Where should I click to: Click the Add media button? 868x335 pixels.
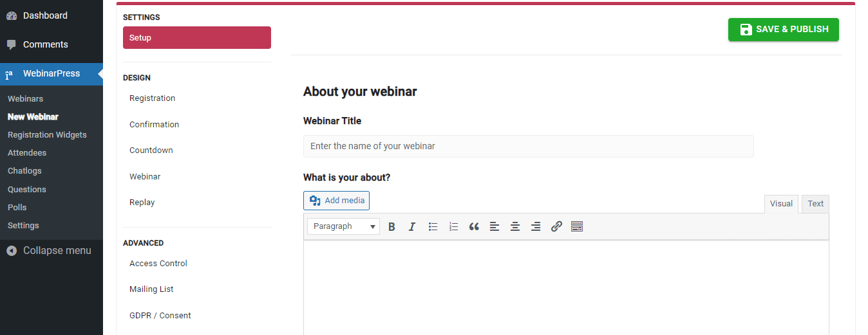337,201
